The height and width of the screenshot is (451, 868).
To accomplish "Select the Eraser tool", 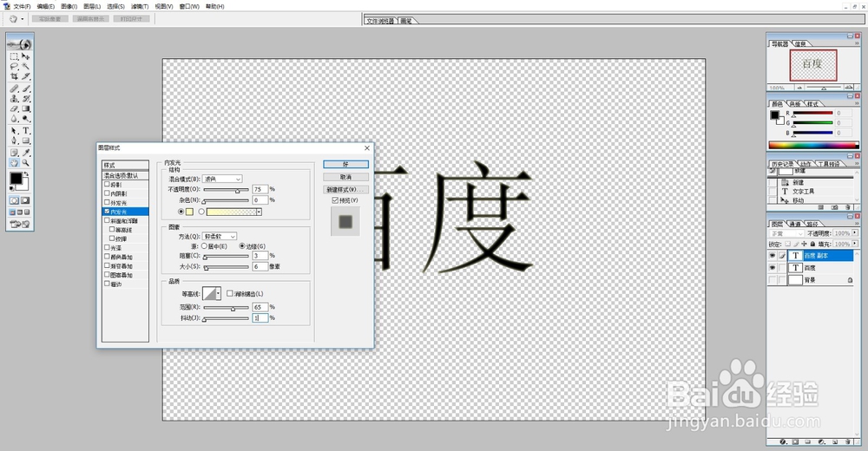I will tap(15, 108).
